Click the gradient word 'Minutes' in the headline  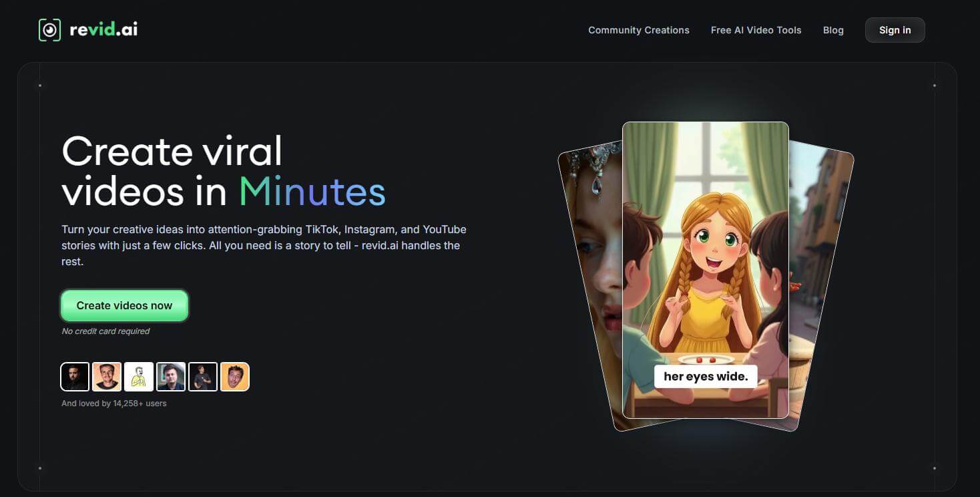pos(311,192)
